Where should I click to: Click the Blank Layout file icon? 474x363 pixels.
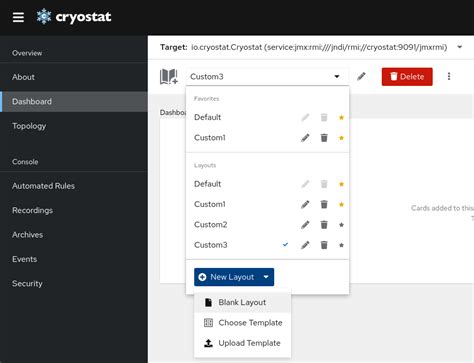(x=208, y=302)
